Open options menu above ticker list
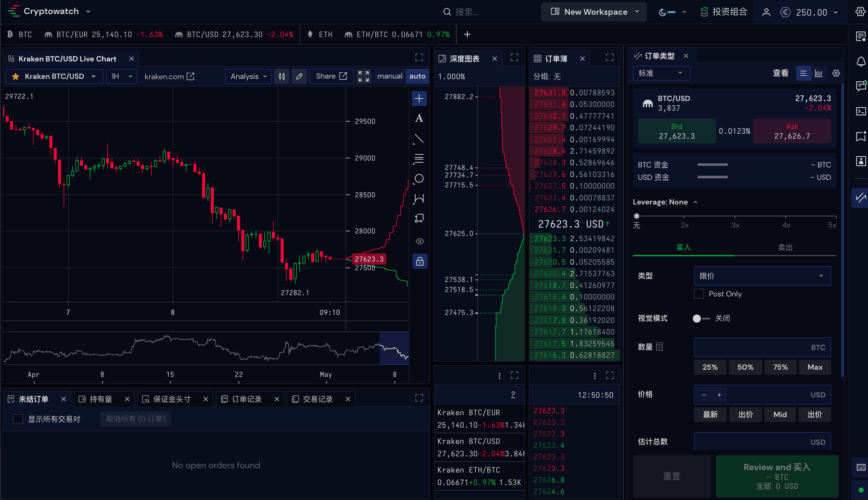The height and width of the screenshot is (500, 868). pyautogui.click(x=499, y=376)
